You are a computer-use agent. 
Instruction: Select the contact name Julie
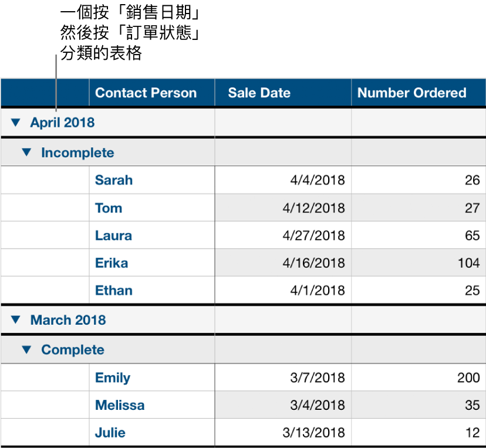[110, 432]
